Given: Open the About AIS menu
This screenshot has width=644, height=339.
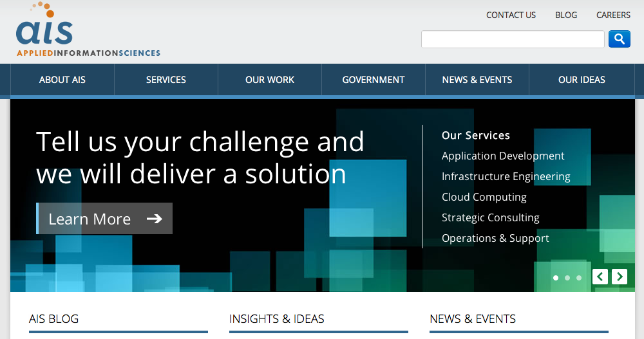Looking at the screenshot, I should (x=62, y=80).
